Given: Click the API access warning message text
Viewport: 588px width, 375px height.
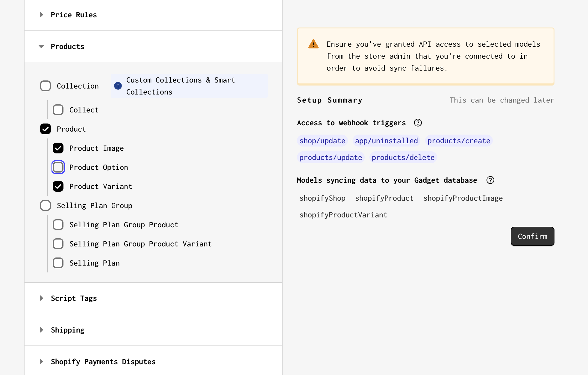Looking at the screenshot, I should point(433,56).
